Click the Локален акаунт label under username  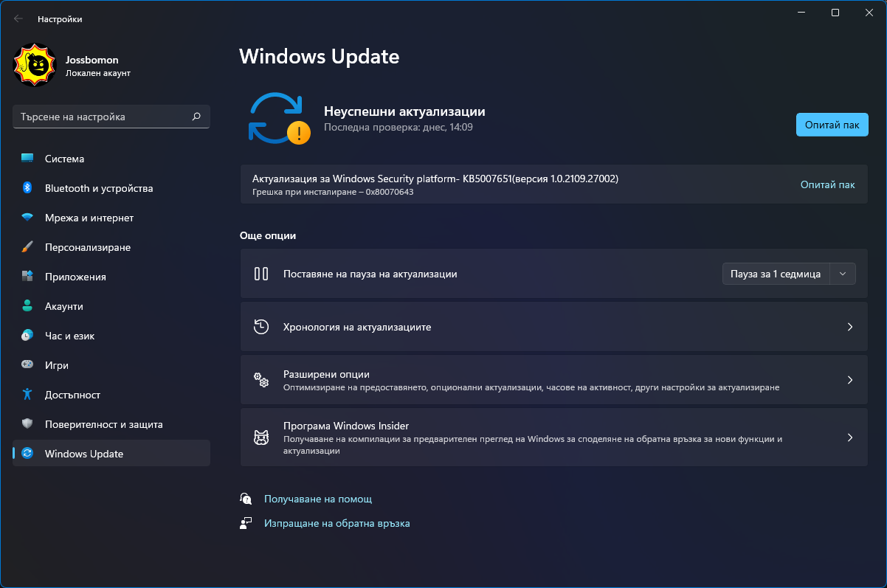98,73
